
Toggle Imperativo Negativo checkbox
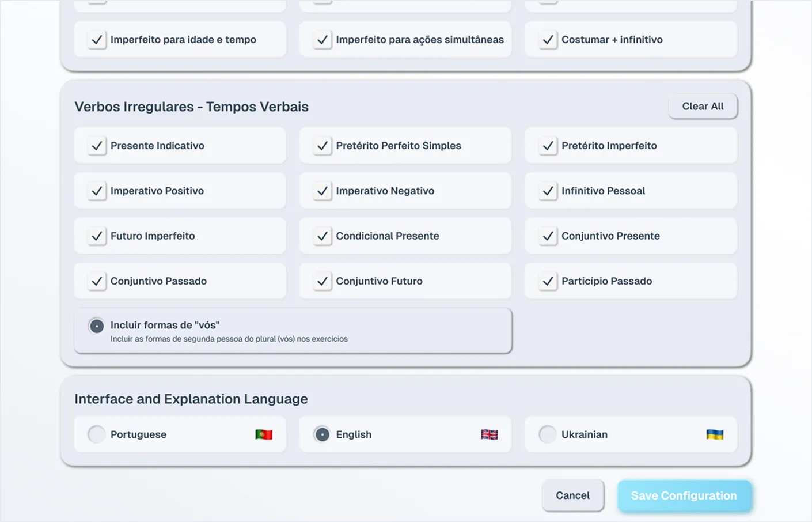pos(322,191)
